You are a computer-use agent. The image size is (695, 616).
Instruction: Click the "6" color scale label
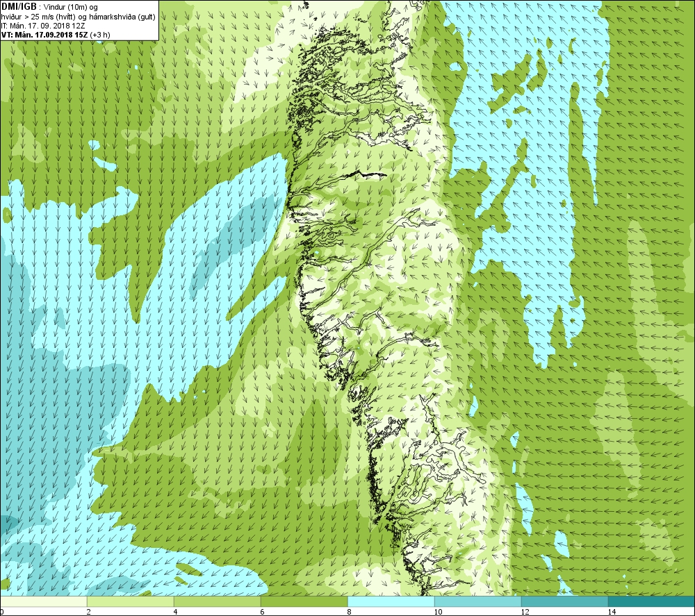(x=263, y=612)
